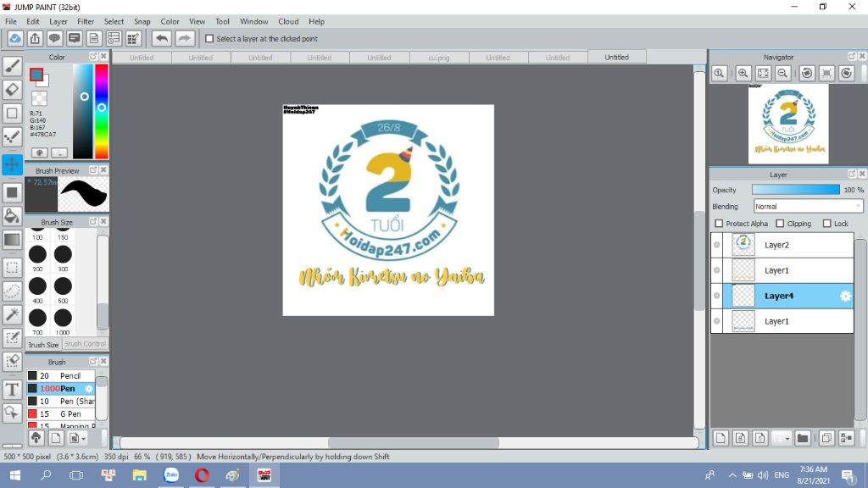Switch to the Brush Control tab
Screen dimensions: 868x488
(85, 344)
